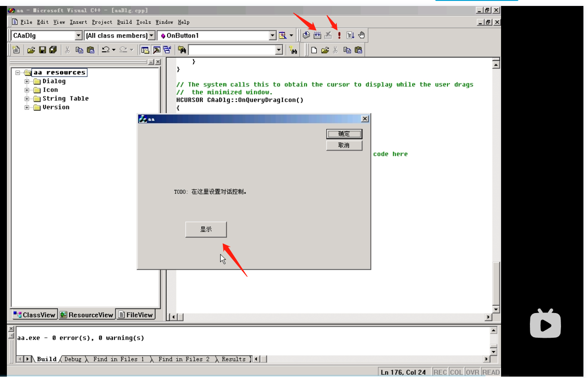Image resolution: width=588 pixels, height=378 pixels.
Task: Open the Tools menu
Action: (144, 22)
